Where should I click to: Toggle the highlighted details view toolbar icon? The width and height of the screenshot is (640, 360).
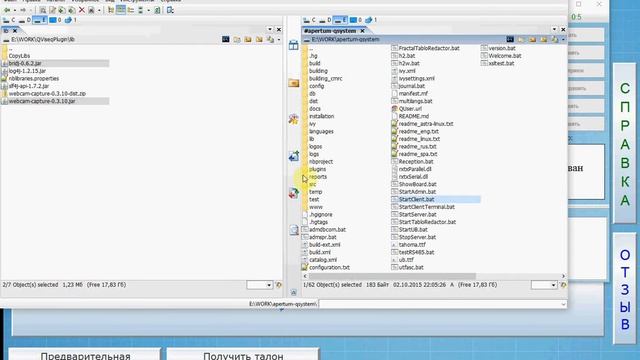tap(121, 10)
